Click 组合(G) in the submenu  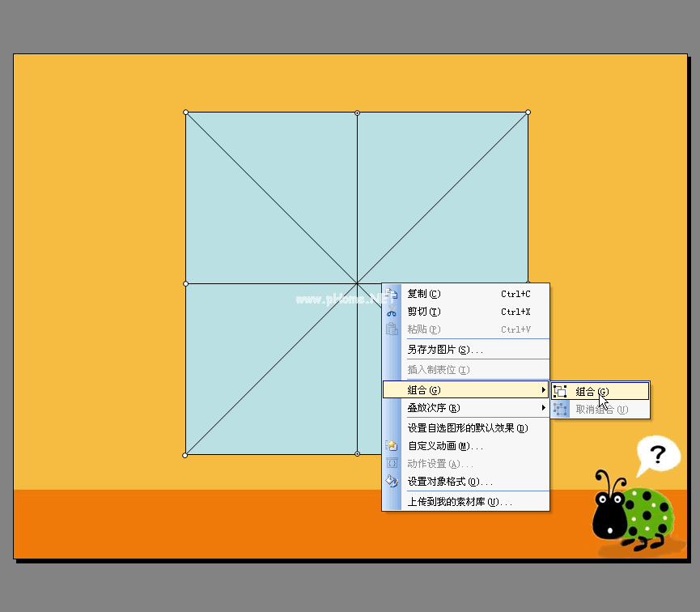[600, 391]
